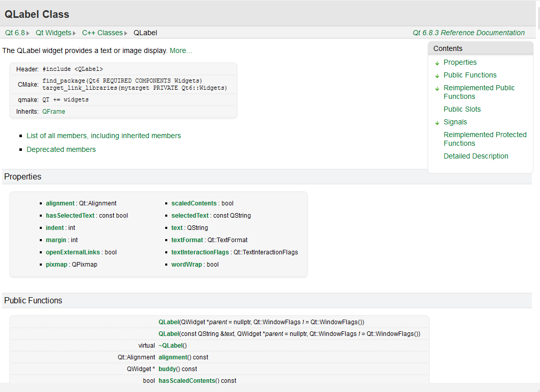Open the textInteractionFlags property
The height and width of the screenshot is (392, 540).
(x=200, y=252)
